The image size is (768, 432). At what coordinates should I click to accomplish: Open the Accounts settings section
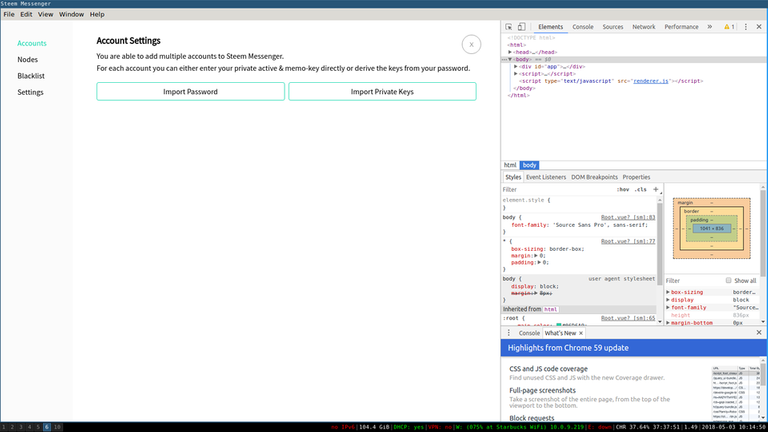32,43
